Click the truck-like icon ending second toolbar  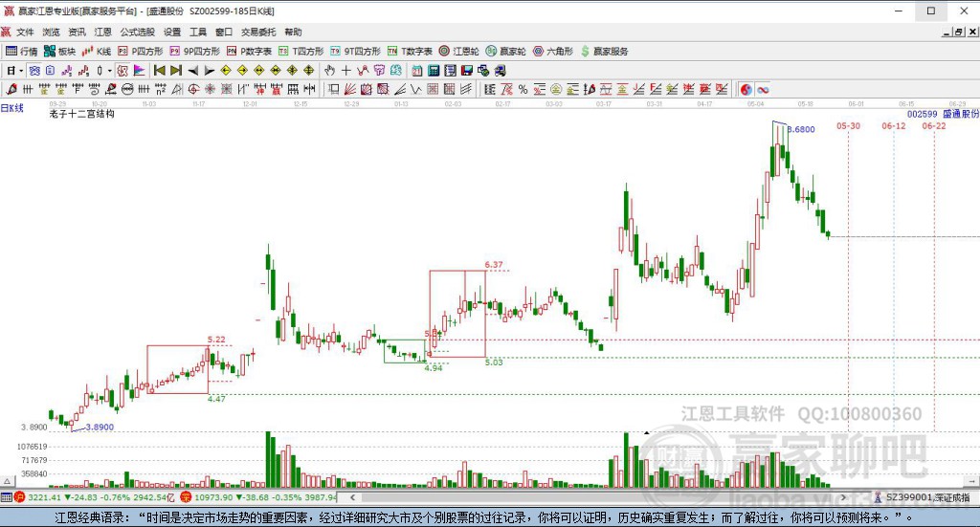[x=500, y=71]
